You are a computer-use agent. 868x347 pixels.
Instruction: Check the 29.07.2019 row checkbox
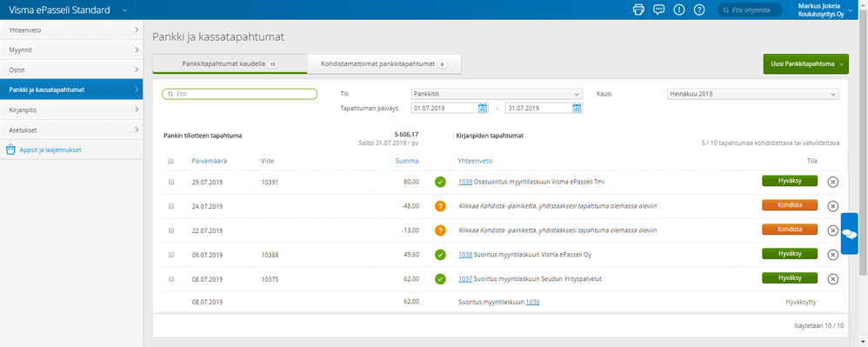[x=171, y=182]
